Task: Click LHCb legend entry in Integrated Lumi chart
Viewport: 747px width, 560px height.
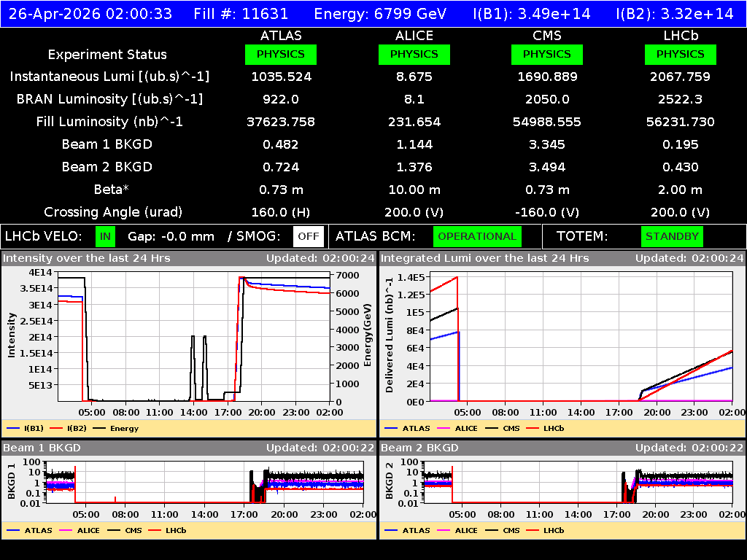Action: coord(545,429)
